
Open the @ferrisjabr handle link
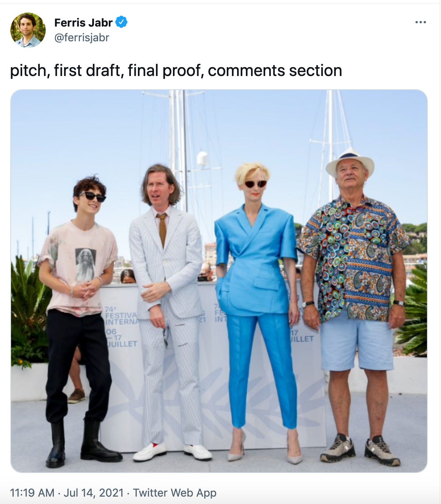tap(82, 38)
